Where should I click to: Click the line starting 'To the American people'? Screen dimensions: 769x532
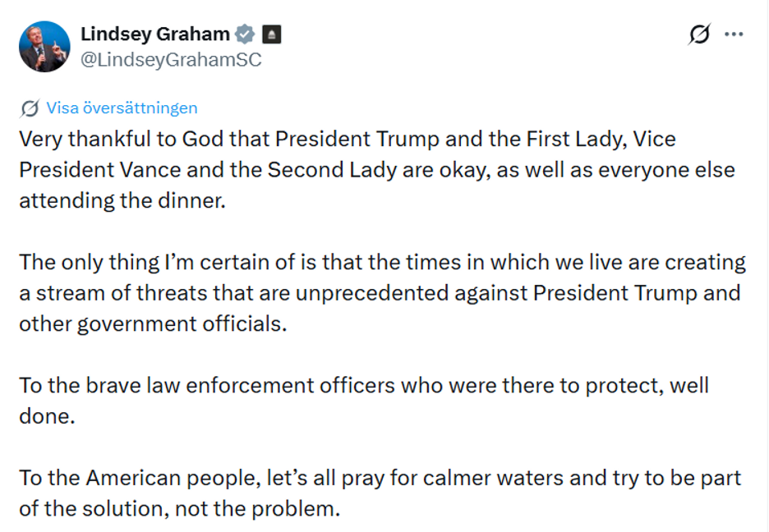(380, 478)
